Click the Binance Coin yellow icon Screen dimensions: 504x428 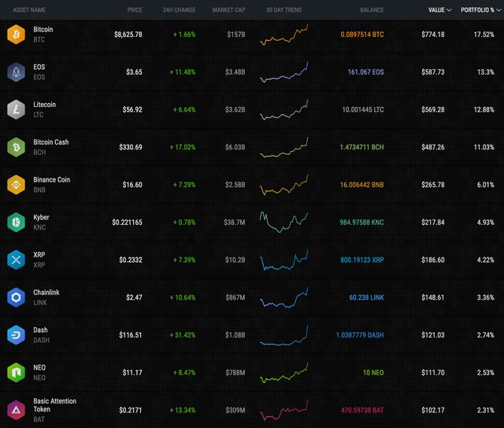[x=16, y=185]
